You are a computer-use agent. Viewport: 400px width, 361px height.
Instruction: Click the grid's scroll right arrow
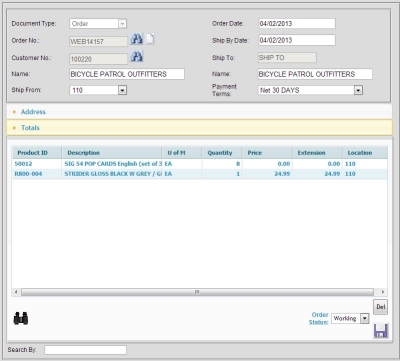click(382, 292)
